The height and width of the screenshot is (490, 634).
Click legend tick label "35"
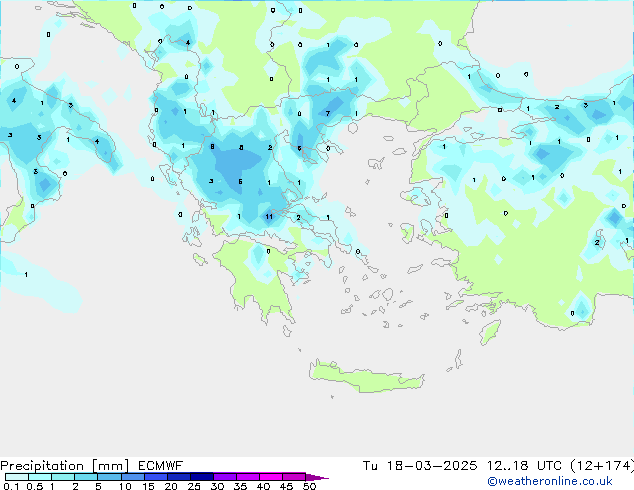(x=241, y=486)
